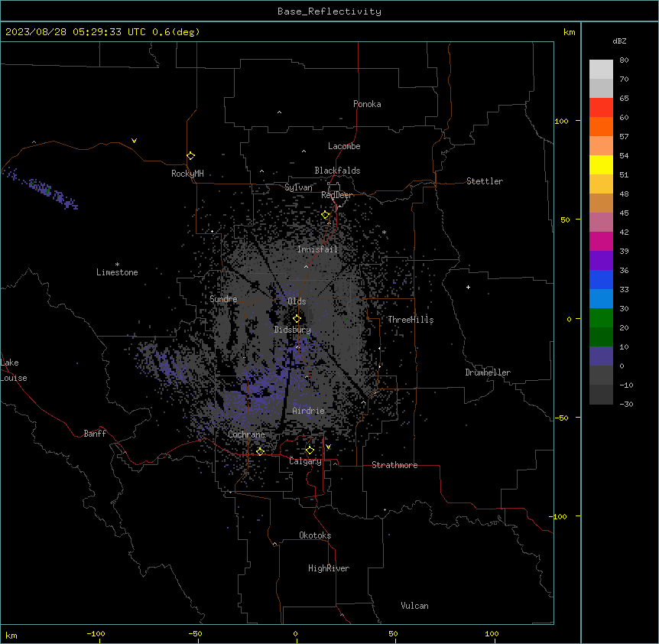Click the Limestone label
Image resolution: width=659 pixels, height=644 pixels.
click(117, 272)
